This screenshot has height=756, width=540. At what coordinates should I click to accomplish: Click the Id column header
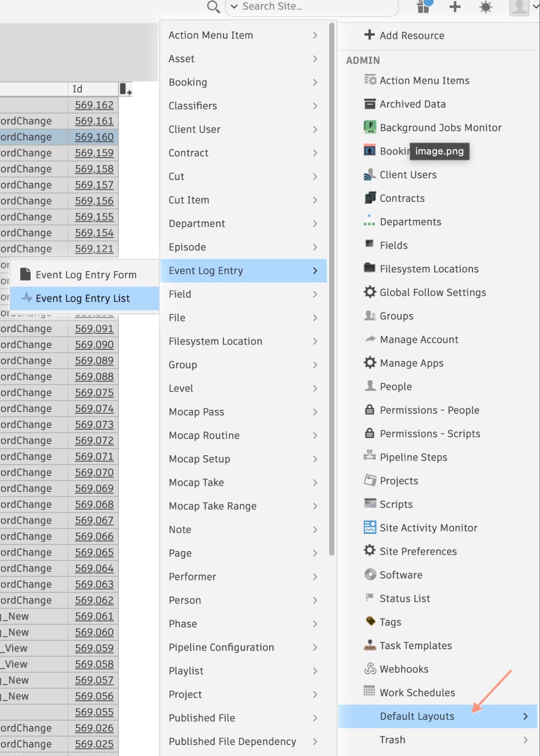click(93, 89)
